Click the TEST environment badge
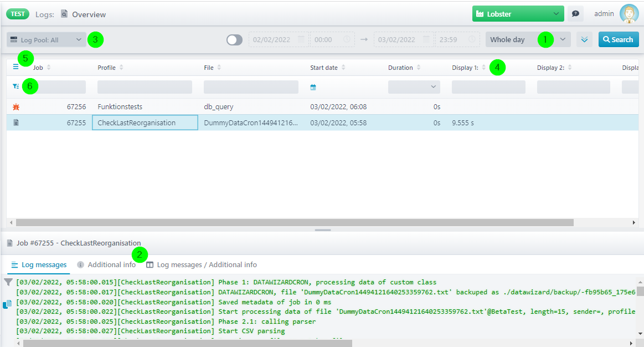 pos(18,14)
